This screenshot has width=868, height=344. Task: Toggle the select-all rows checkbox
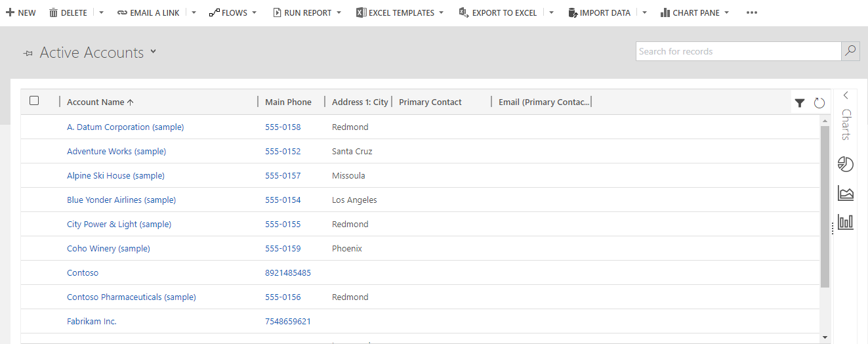[x=34, y=100]
